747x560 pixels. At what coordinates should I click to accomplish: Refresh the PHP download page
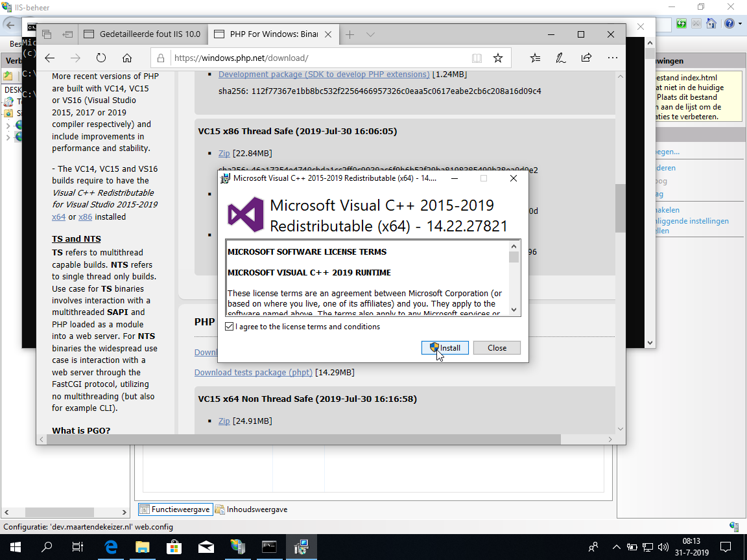tap(101, 58)
